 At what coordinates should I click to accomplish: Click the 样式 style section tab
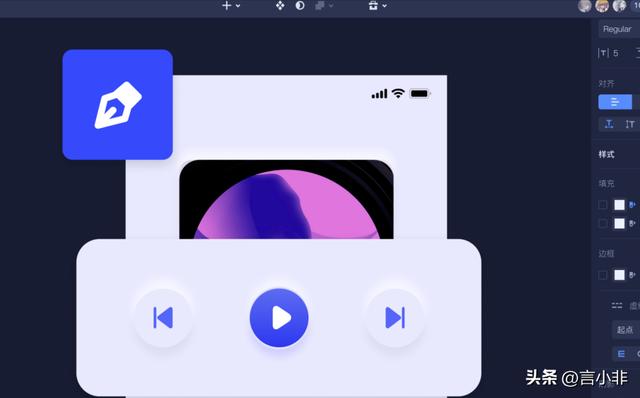(x=607, y=154)
